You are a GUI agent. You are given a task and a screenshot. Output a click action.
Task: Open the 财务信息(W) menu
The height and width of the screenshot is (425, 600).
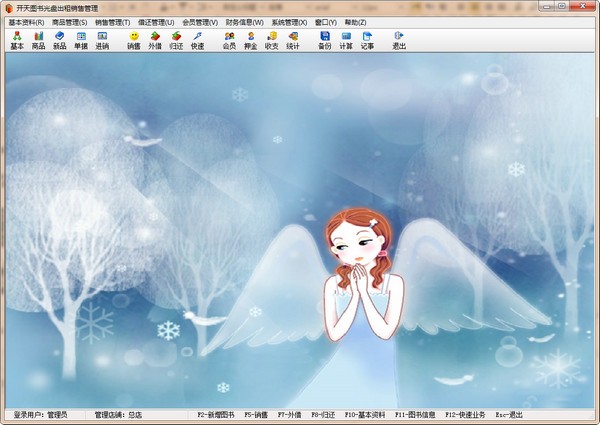point(245,22)
